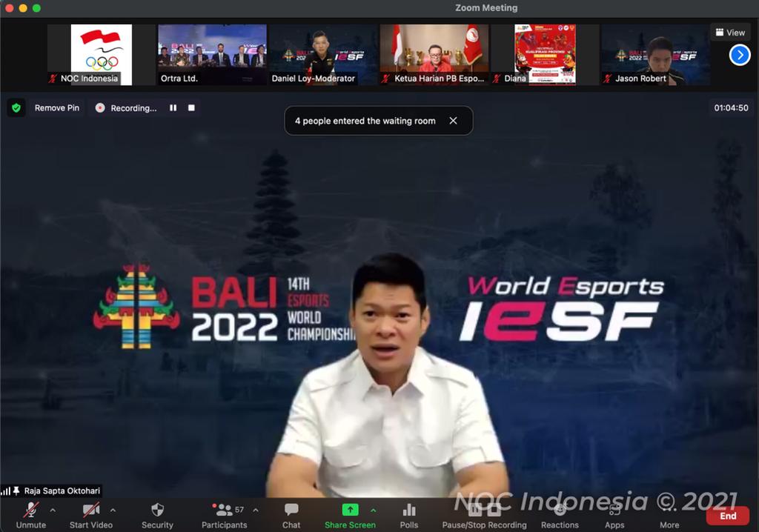Open video options chevron beside Start Video
Viewport: 759px width, 532px height.
coord(113,510)
